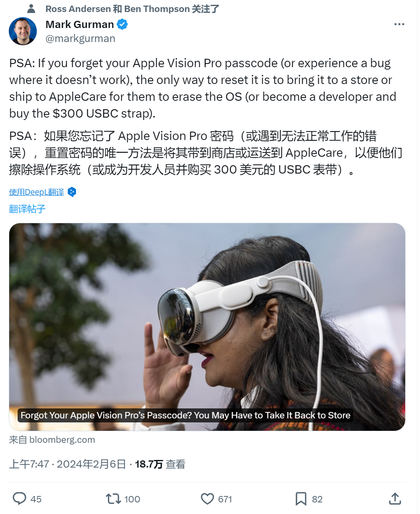The width and height of the screenshot is (420, 514).
Task: Open Mark Gurman's profile avatar
Action: pos(23,31)
